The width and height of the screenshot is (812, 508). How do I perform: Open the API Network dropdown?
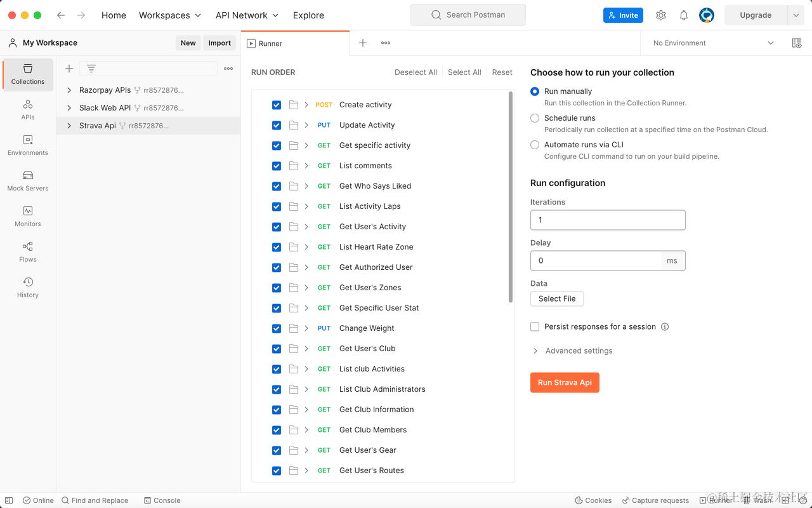pos(247,15)
